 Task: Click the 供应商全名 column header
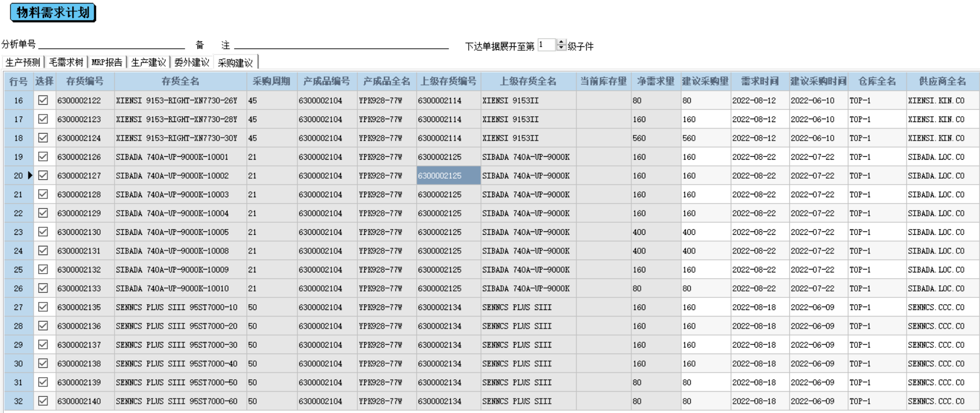[942, 82]
